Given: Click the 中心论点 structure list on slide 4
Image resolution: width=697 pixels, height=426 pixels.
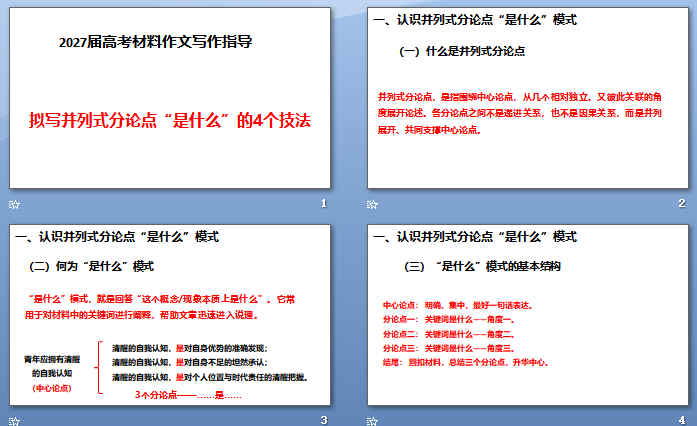Looking at the screenshot, I should [x=465, y=334].
